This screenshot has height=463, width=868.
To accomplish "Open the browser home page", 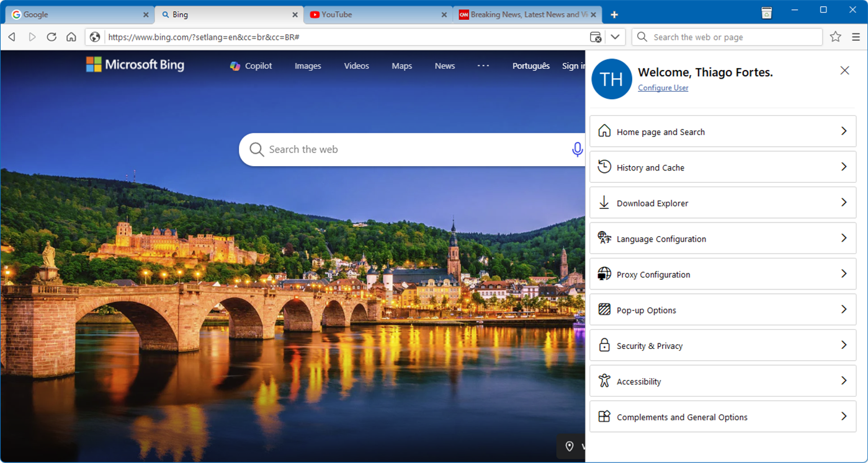I will [71, 37].
